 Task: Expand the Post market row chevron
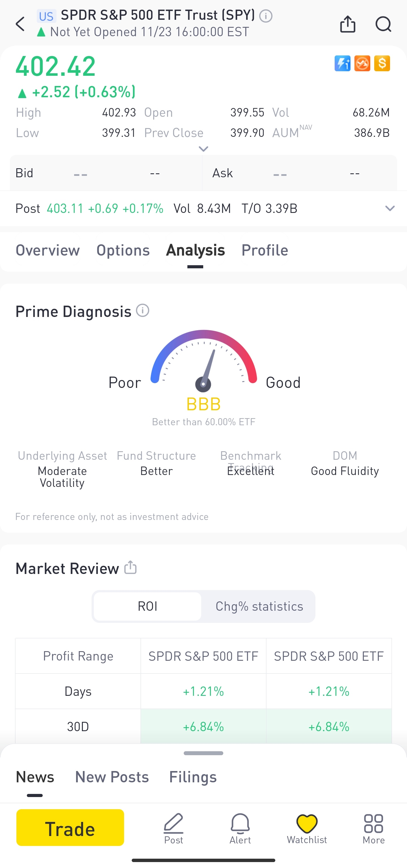click(389, 208)
